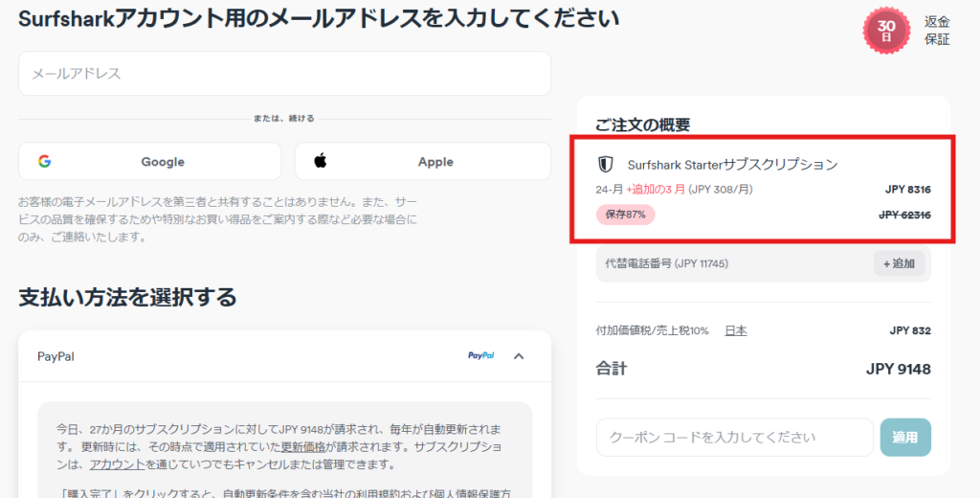Image resolution: width=980 pixels, height=498 pixels.
Task: Click the Apple logo icon
Action: point(321,162)
